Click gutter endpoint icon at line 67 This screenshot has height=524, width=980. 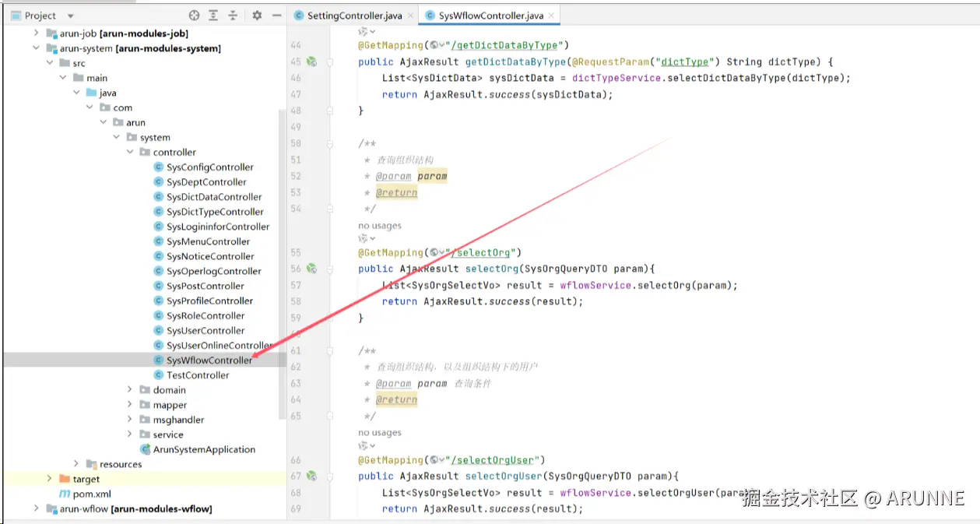(x=311, y=476)
